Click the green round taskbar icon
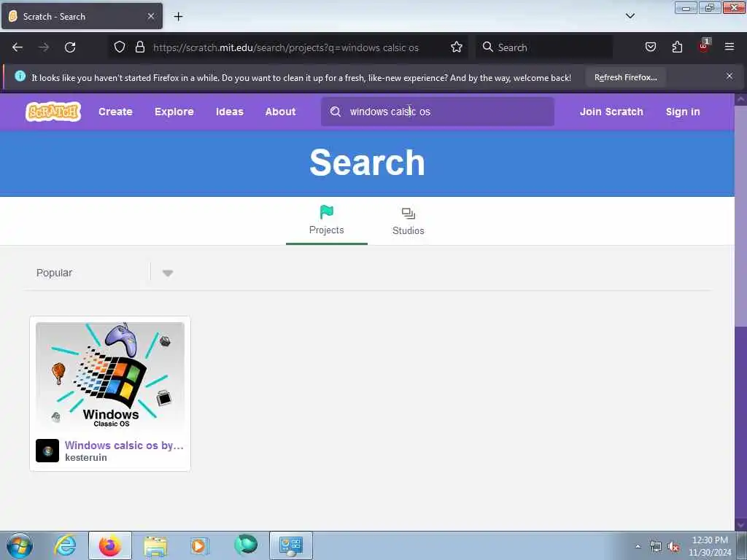The height and width of the screenshot is (560, 747). tap(246, 545)
